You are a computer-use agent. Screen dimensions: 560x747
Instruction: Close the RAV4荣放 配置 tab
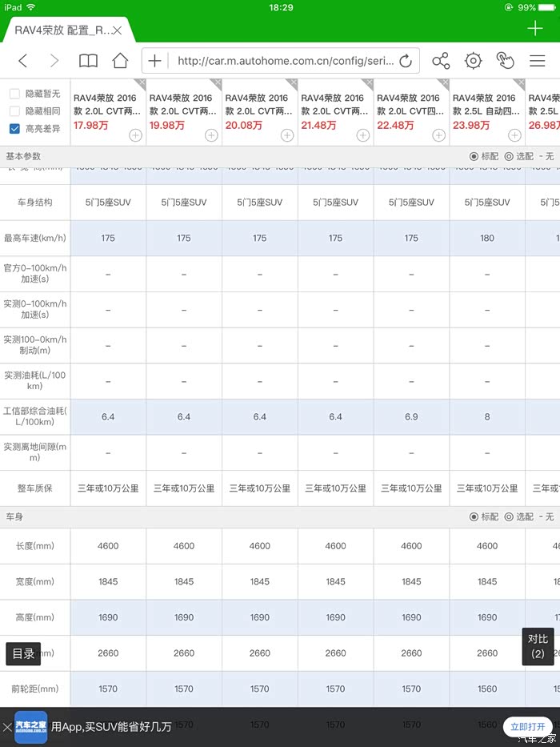point(117,30)
